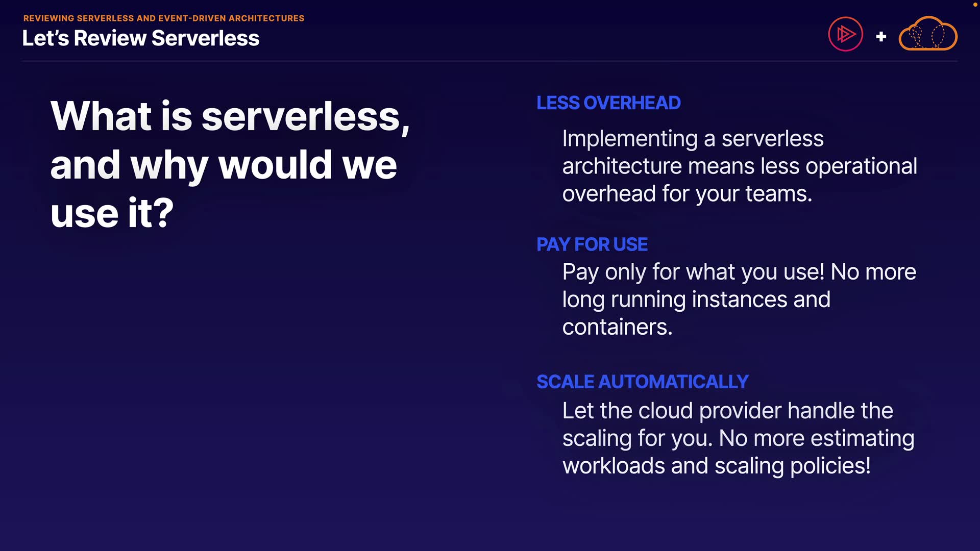980x551 pixels.
Task: Click the "long running instances and" line
Action: coord(696,299)
